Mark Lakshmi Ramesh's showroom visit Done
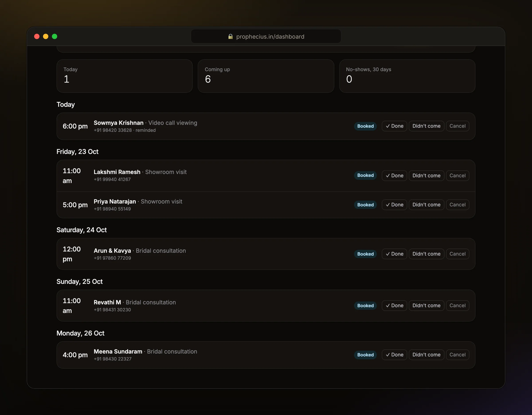This screenshot has height=415, width=532. click(x=394, y=176)
